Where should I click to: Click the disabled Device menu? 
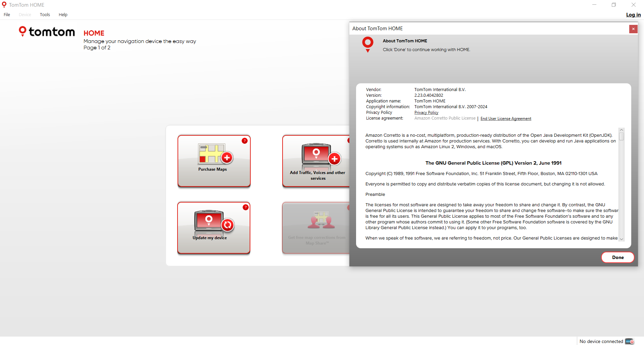24,14
